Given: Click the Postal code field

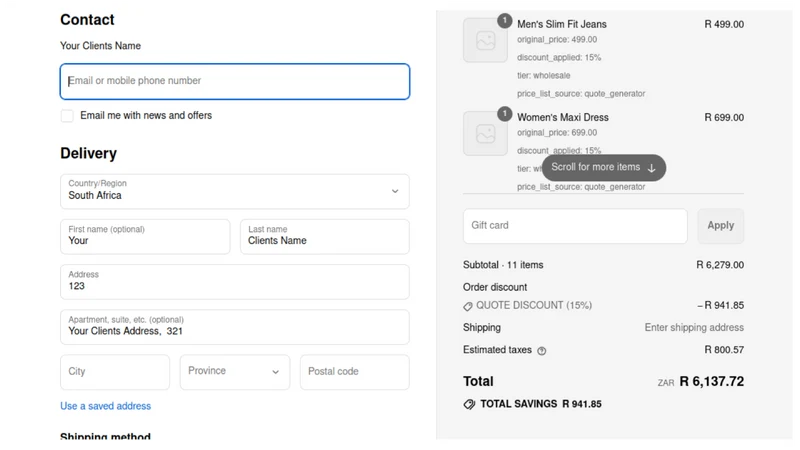Looking at the screenshot, I should coord(355,372).
